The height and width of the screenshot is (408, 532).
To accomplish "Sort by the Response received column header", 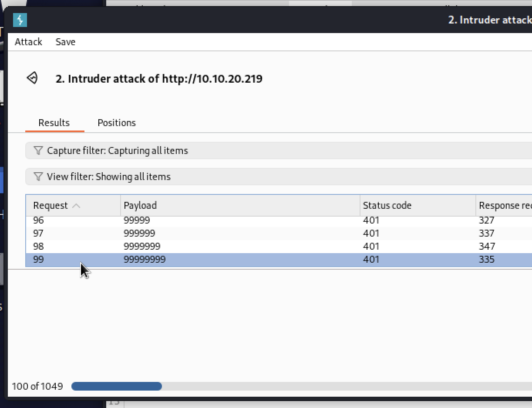I will point(504,205).
